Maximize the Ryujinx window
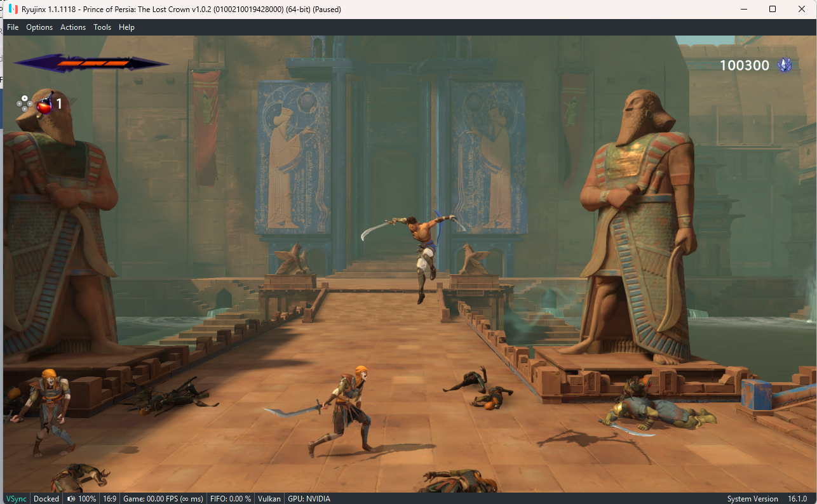 tap(773, 9)
